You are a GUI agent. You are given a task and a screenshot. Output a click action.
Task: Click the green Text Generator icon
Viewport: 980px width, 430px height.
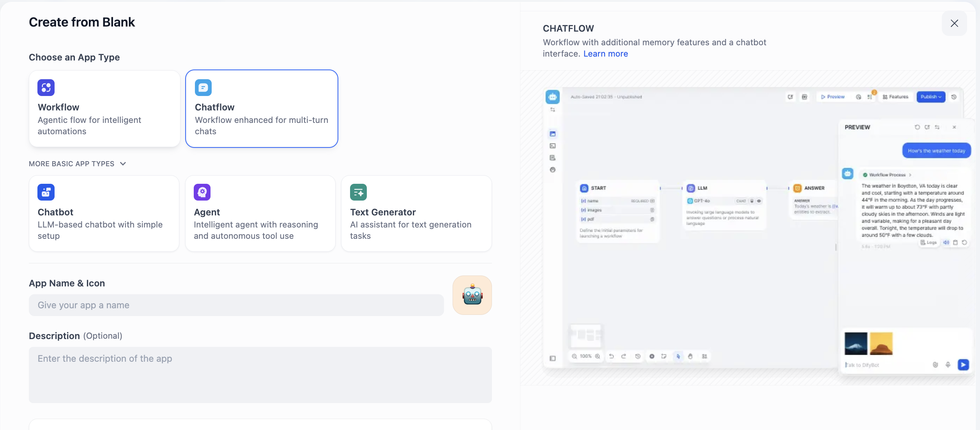(x=358, y=192)
